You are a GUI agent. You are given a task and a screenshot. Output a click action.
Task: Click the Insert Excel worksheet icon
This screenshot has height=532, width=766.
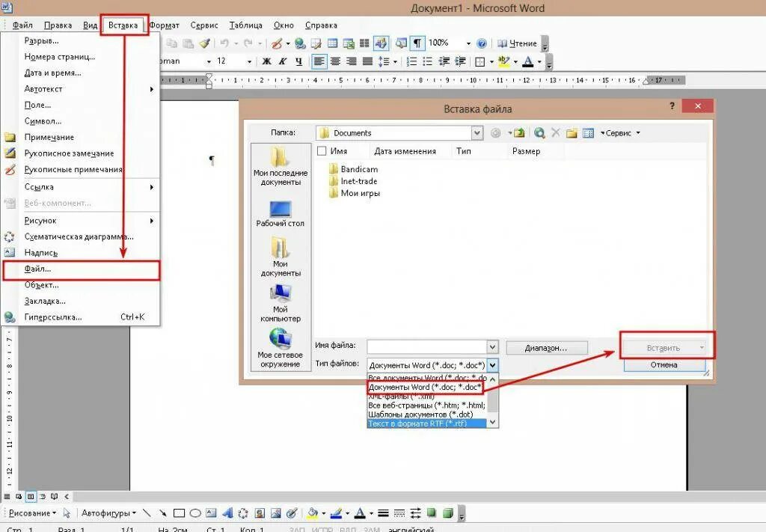[349, 43]
